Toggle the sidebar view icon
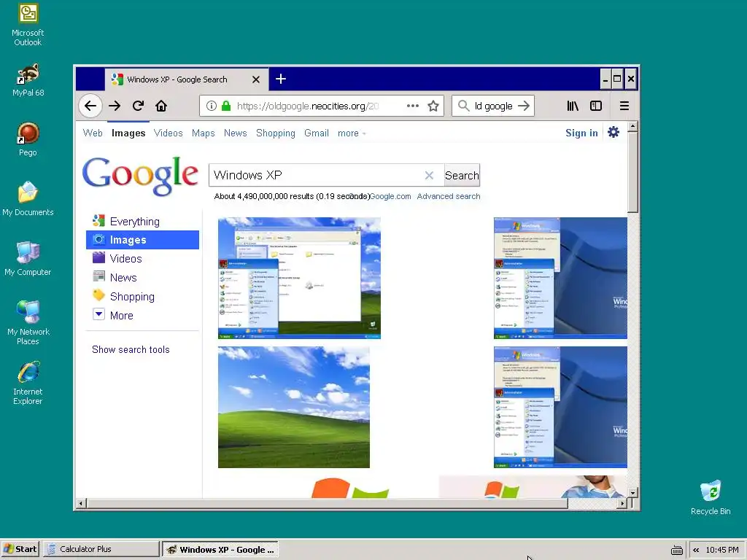 click(x=596, y=106)
